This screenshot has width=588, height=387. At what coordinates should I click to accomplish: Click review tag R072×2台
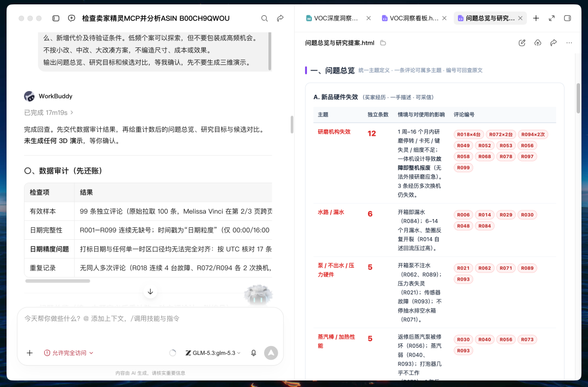tap(501, 135)
